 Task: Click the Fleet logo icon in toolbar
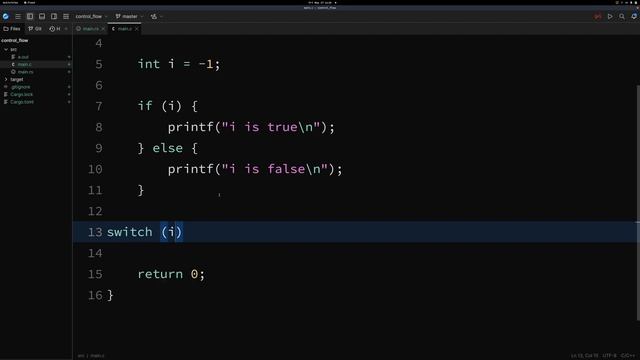pos(6,16)
